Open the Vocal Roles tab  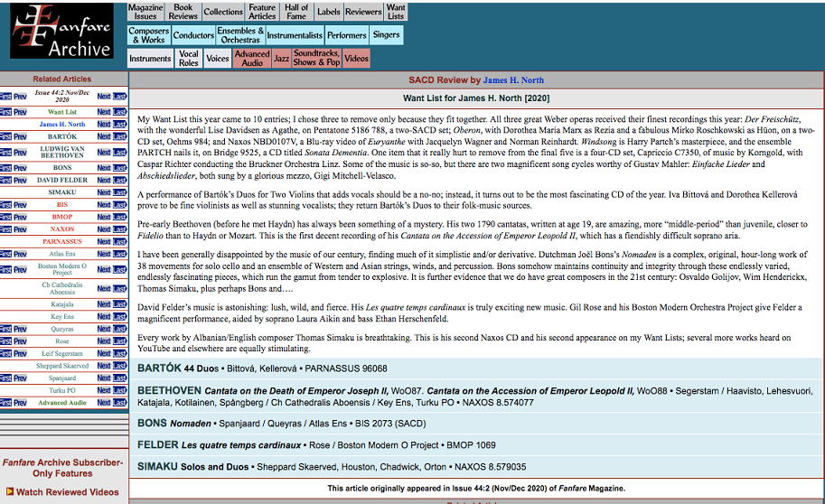pos(189,59)
